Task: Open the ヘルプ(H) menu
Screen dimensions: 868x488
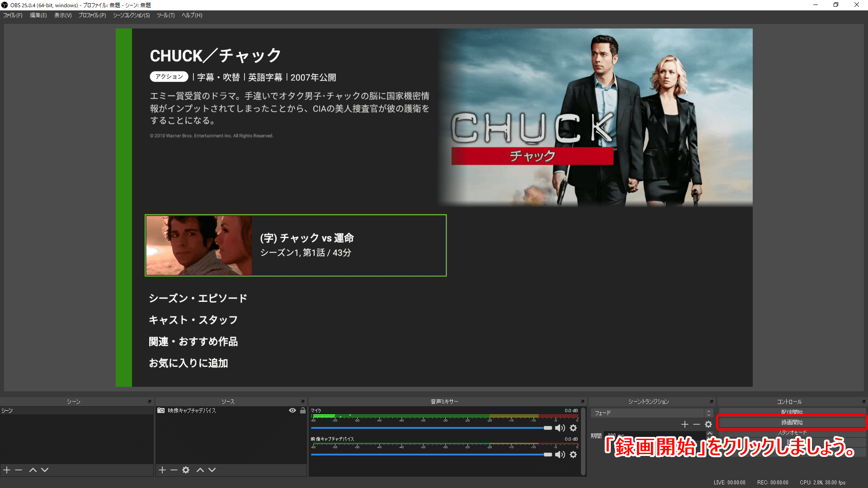Action: click(x=192, y=15)
